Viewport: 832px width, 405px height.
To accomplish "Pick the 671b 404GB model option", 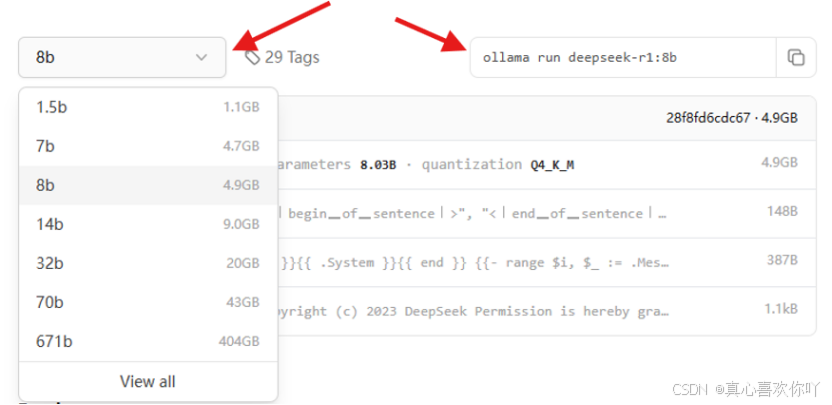I will pos(148,341).
